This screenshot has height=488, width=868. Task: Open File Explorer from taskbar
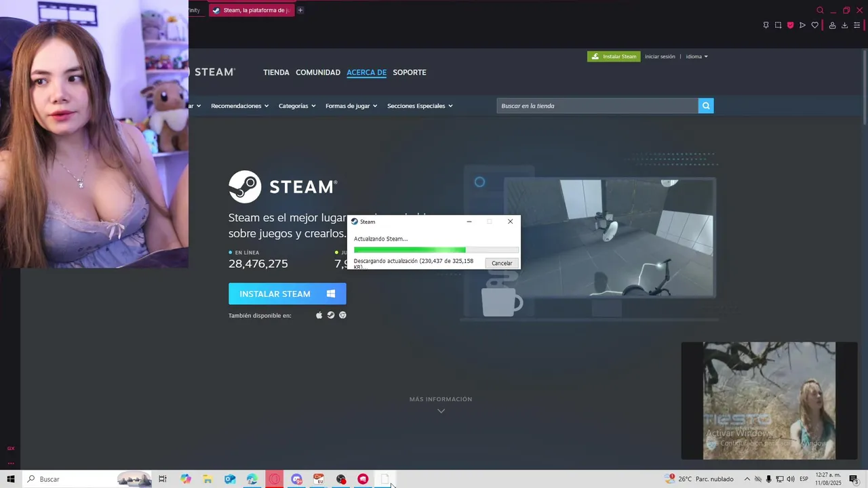pyautogui.click(x=208, y=479)
